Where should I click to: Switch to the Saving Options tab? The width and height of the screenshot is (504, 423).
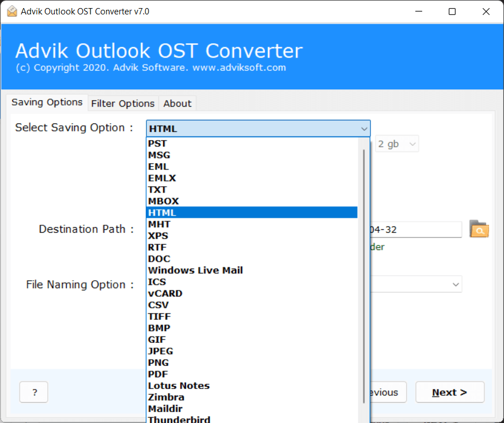[47, 102]
